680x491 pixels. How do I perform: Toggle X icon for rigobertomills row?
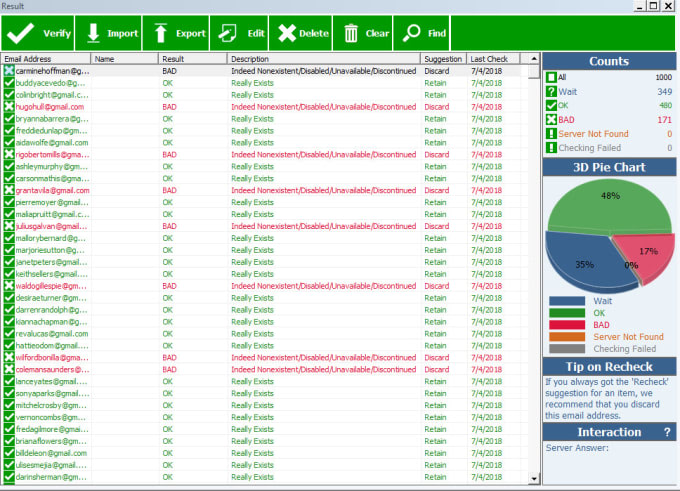[x=9, y=154]
